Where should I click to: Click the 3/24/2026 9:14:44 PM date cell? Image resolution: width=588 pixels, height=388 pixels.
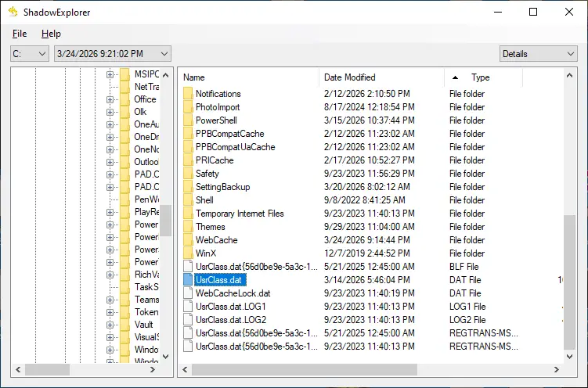point(367,240)
